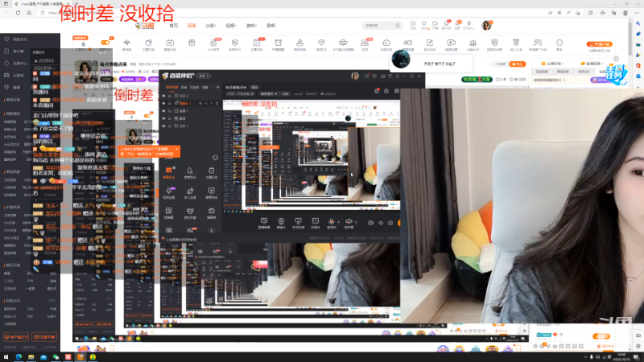Viewport: 644px width, 362px height.
Task: Open the more (…) icon in streamer toolbar
Action: 559,43
